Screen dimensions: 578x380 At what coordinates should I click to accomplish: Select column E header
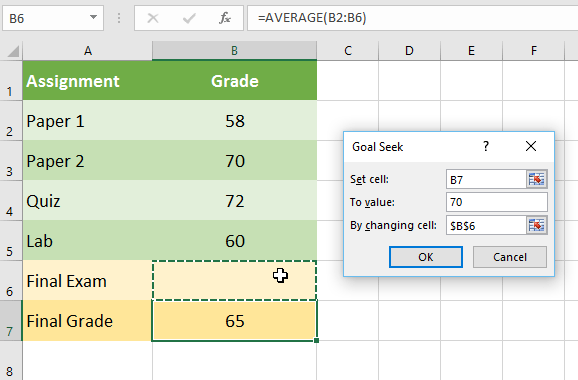(x=471, y=50)
